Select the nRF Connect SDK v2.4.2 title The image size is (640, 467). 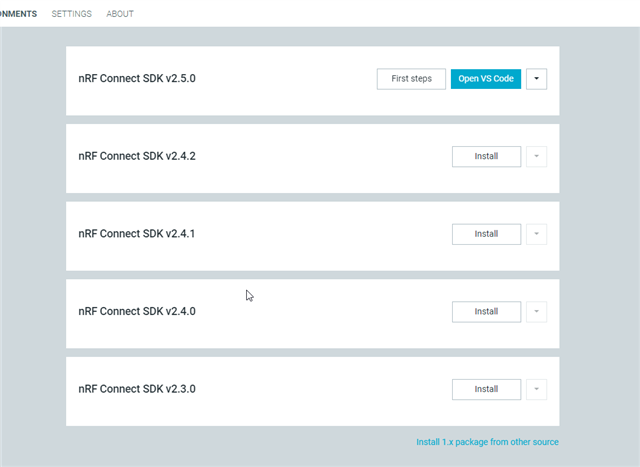(137, 156)
